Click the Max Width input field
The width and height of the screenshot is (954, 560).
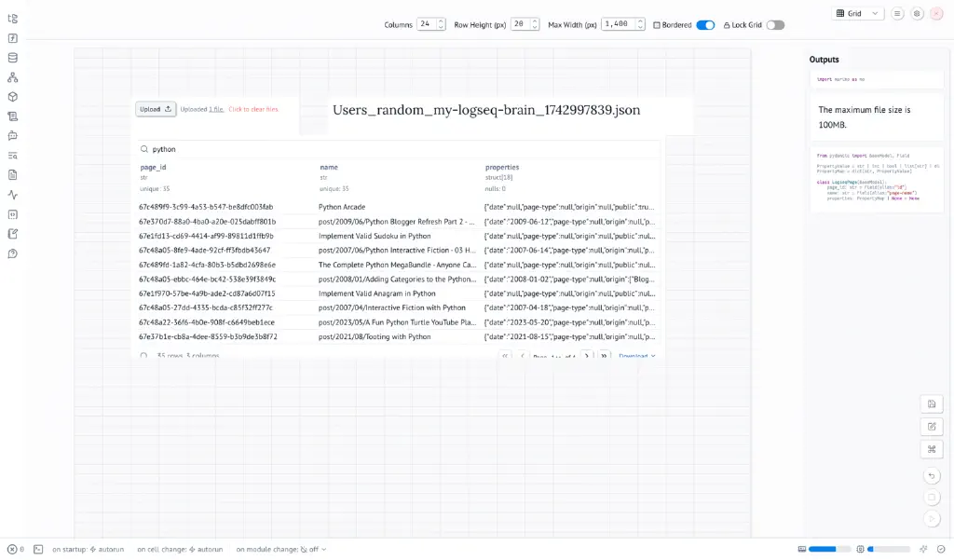point(619,24)
